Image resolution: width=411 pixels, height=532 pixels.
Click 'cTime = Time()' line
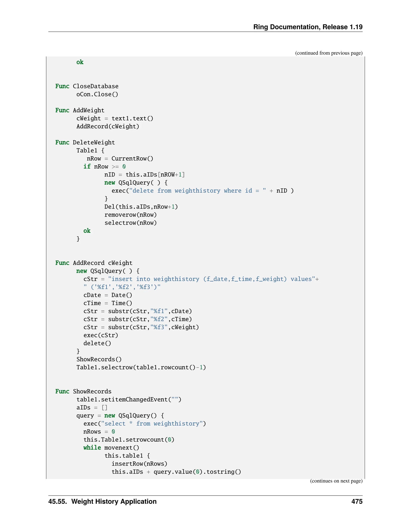pos(108,303)
